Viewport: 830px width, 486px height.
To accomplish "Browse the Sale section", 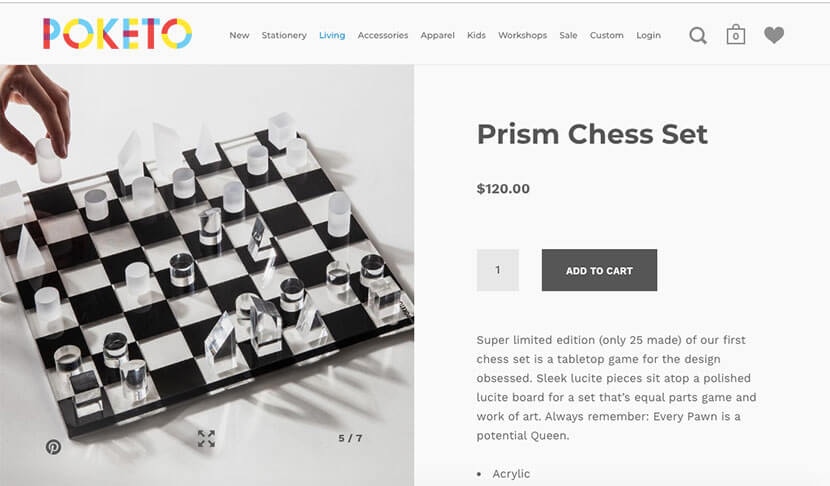I will click(x=568, y=35).
